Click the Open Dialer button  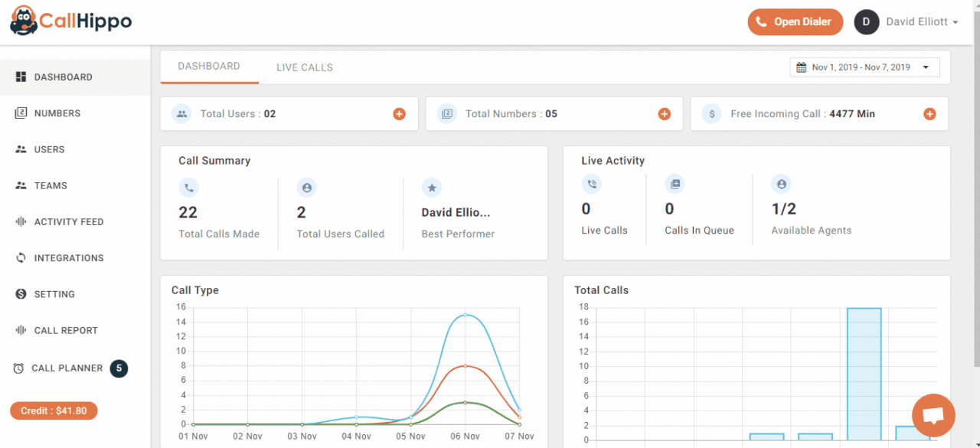(795, 21)
